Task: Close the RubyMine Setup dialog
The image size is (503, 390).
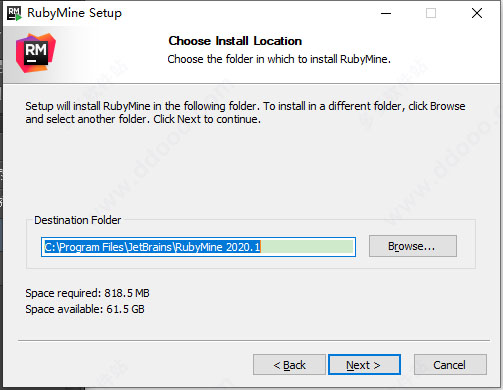Action: click(477, 13)
